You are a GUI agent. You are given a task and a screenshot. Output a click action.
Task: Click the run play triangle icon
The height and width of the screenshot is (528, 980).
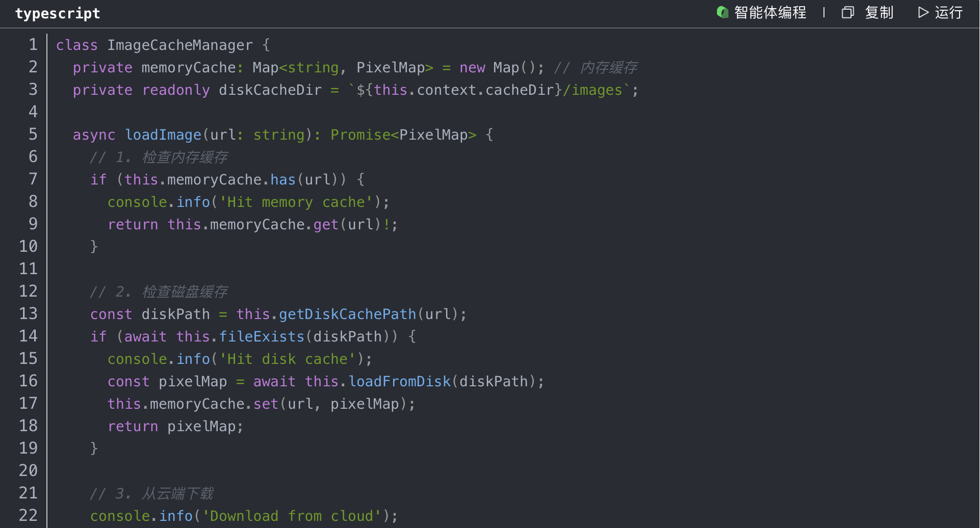tap(923, 12)
